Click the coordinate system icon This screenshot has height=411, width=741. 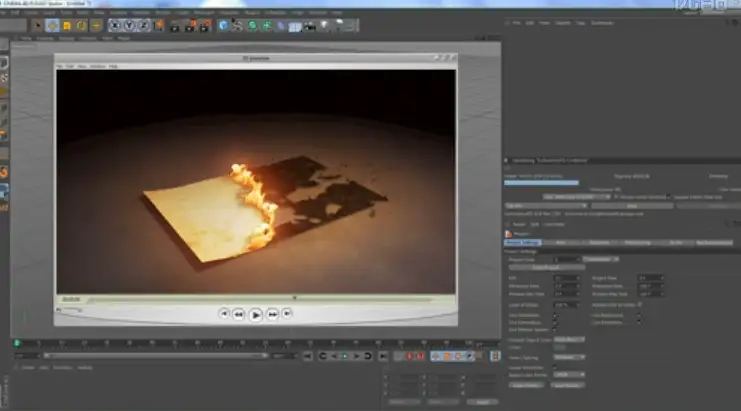tap(159, 26)
